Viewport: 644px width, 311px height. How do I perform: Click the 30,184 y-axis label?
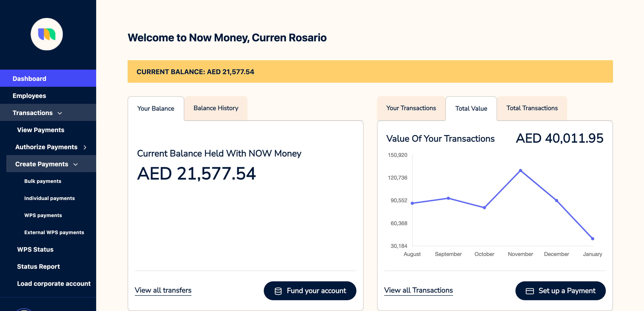point(399,246)
